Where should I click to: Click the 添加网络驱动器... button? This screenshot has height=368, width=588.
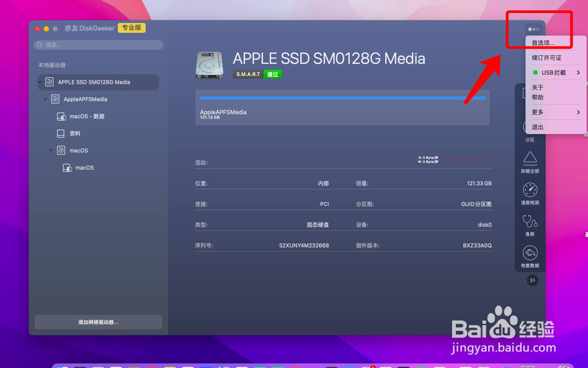click(x=98, y=322)
